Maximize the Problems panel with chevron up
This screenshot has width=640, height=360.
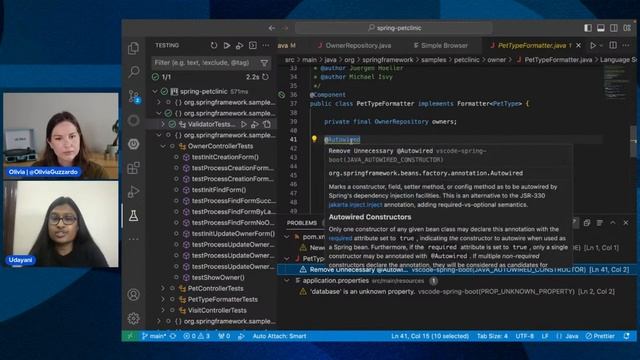[x=613, y=222]
